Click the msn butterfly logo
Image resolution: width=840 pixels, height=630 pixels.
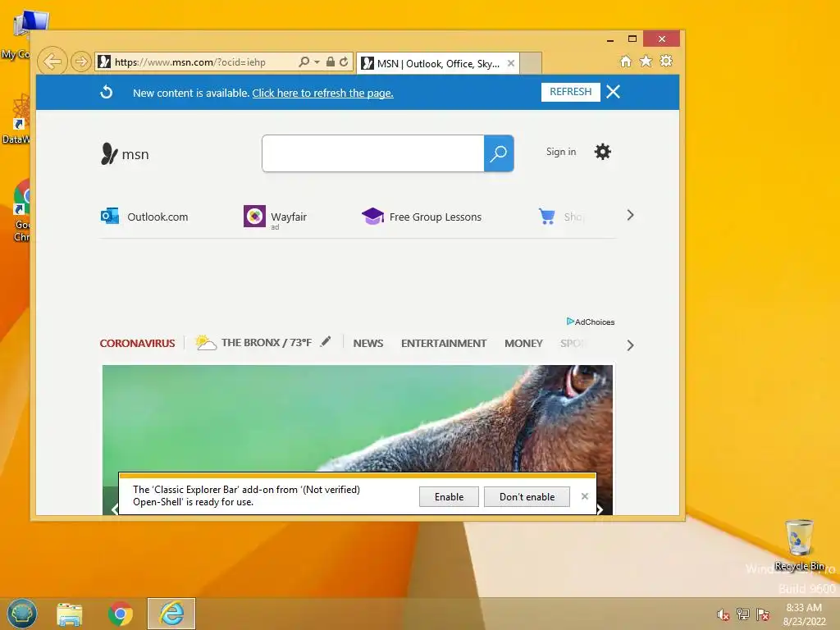125,153
